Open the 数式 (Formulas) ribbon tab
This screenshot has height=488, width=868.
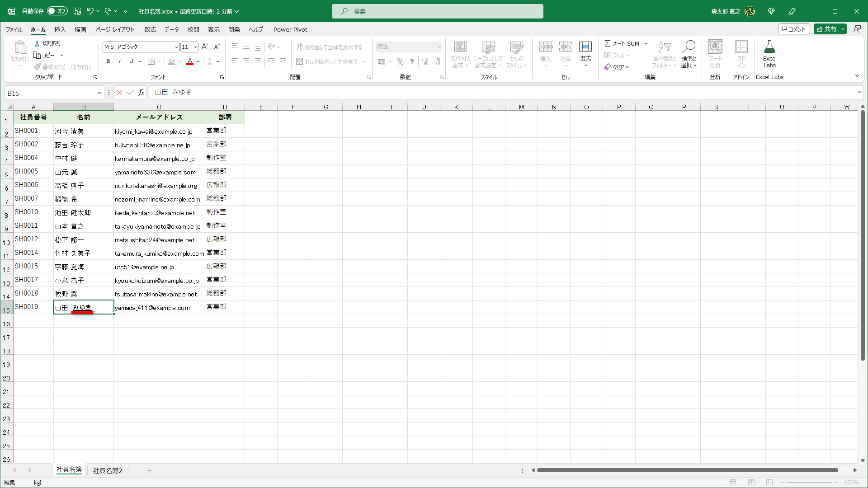[x=150, y=29]
